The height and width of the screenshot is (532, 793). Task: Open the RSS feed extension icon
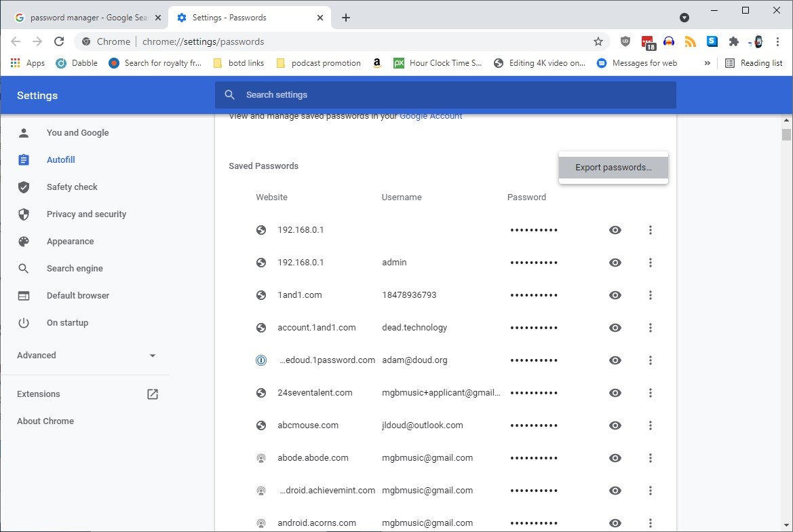[x=691, y=41]
